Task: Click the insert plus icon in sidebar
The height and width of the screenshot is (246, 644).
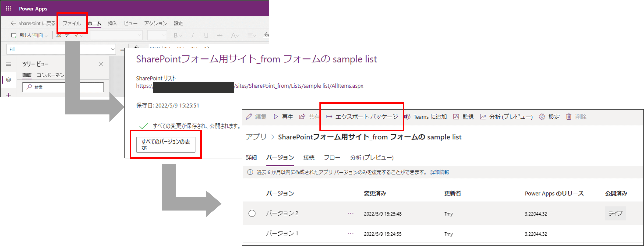Action: [8, 95]
